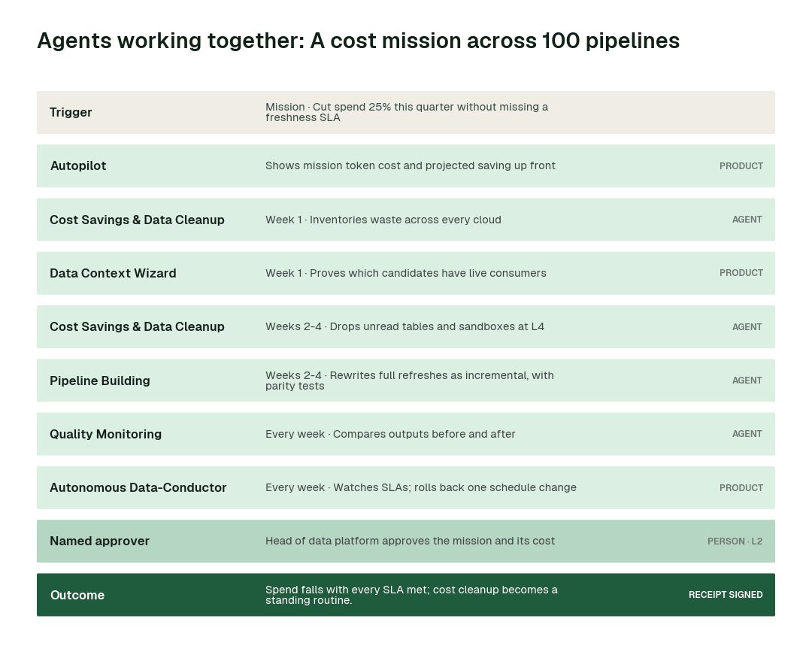The height and width of the screenshot is (646, 812).
Task: Click the AGENT tag in the Drops unread tables row
Action: [x=747, y=327]
